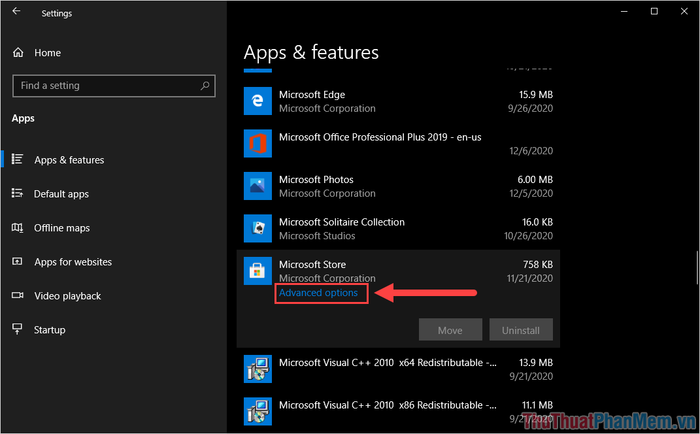Select the Apps & features sidebar icon
This screenshot has height=434, width=700.
(17, 159)
